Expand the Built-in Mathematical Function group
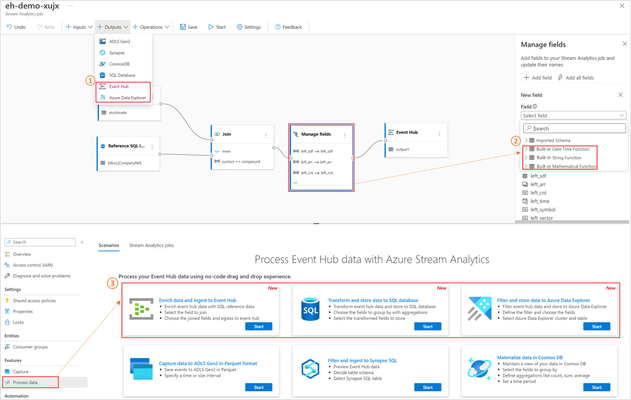 (526, 166)
